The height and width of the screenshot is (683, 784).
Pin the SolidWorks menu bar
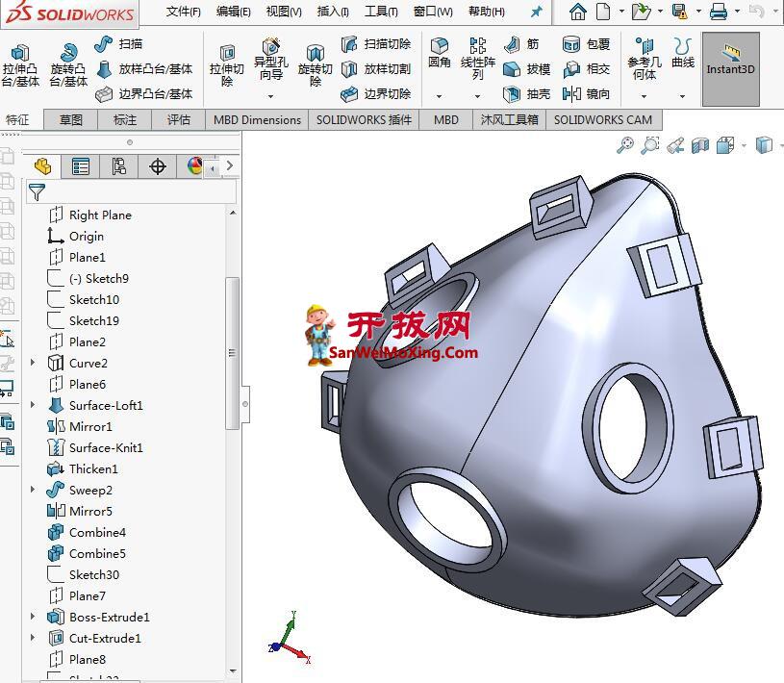click(x=537, y=11)
